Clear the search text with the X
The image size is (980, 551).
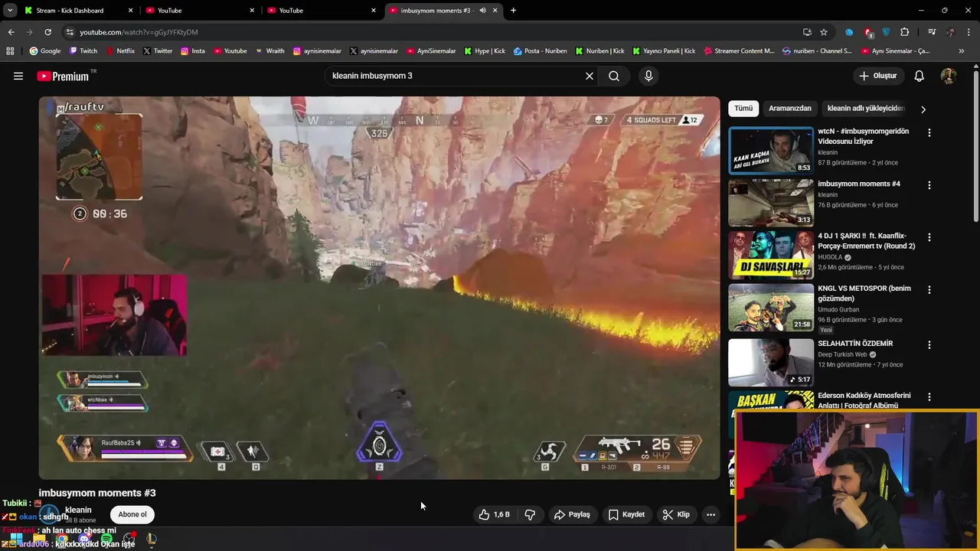click(x=590, y=76)
